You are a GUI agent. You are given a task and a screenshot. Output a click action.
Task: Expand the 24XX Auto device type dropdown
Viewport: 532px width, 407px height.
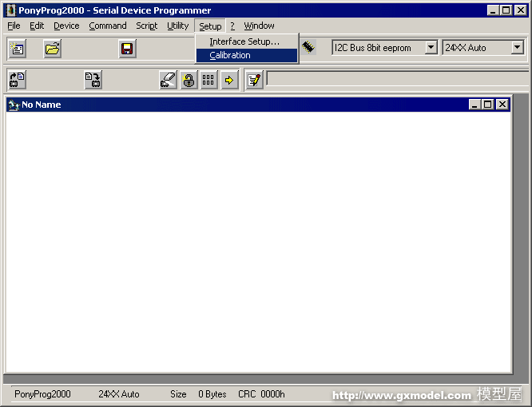[x=517, y=48]
